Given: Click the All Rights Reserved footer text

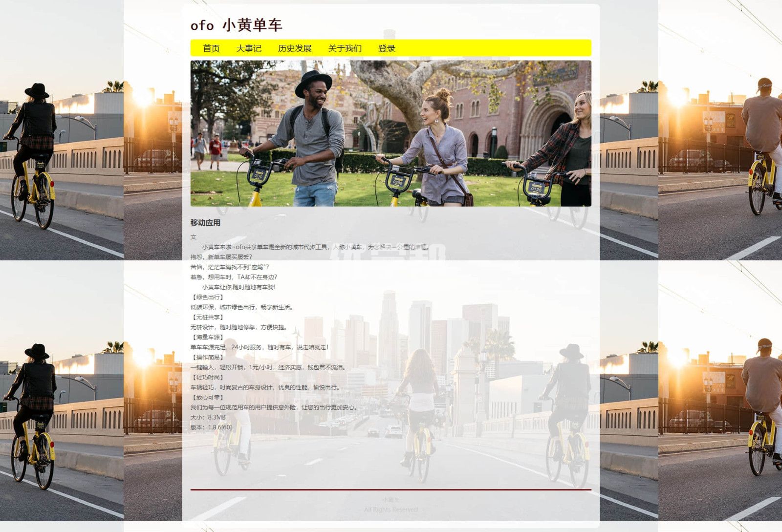Looking at the screenshot, I should [x=391, y=510].
